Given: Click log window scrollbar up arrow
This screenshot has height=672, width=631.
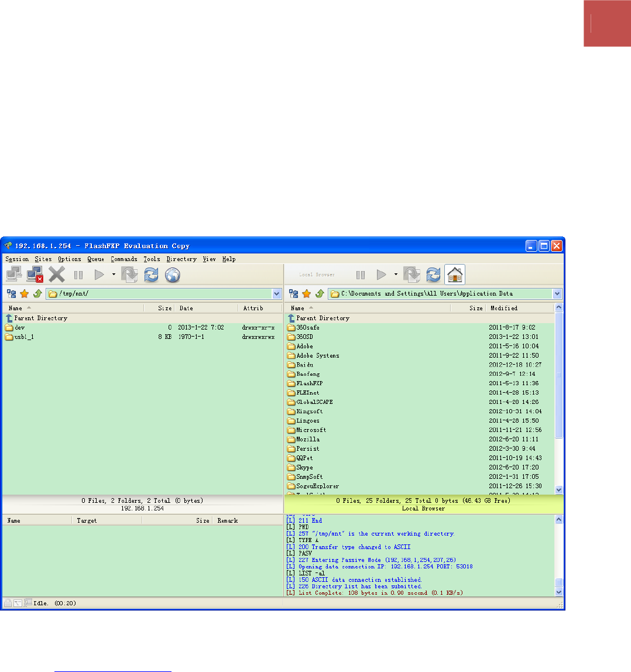Looking at the screenshot, I should pyautogui.click(x=559, y=519).
